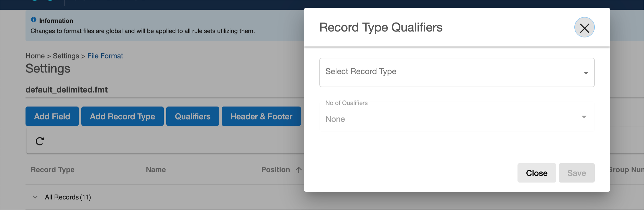644x210 pixels.
Task: Close the Record Type Qualifiers dialog with X
Action: pos(584,28)
